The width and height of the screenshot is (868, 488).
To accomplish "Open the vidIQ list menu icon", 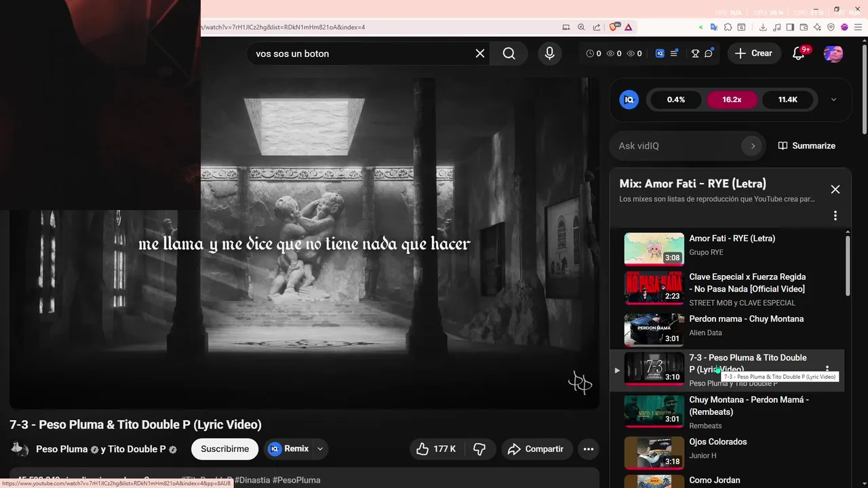I will click(675, 54).
